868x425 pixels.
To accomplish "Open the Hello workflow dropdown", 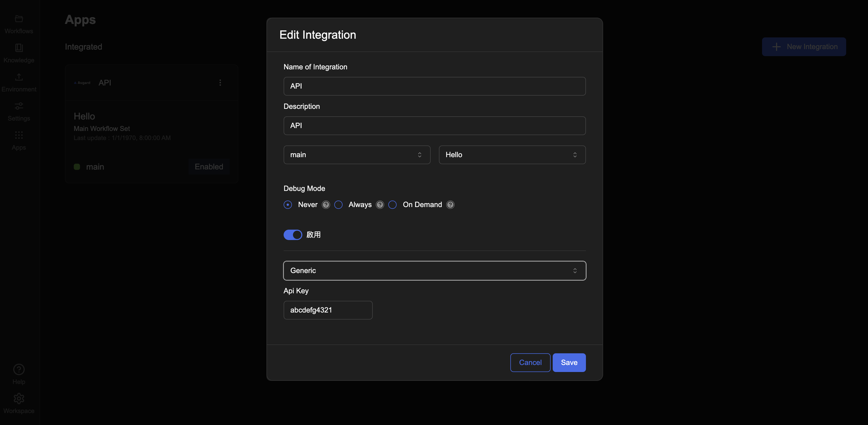I will click(x=512, y=155).
